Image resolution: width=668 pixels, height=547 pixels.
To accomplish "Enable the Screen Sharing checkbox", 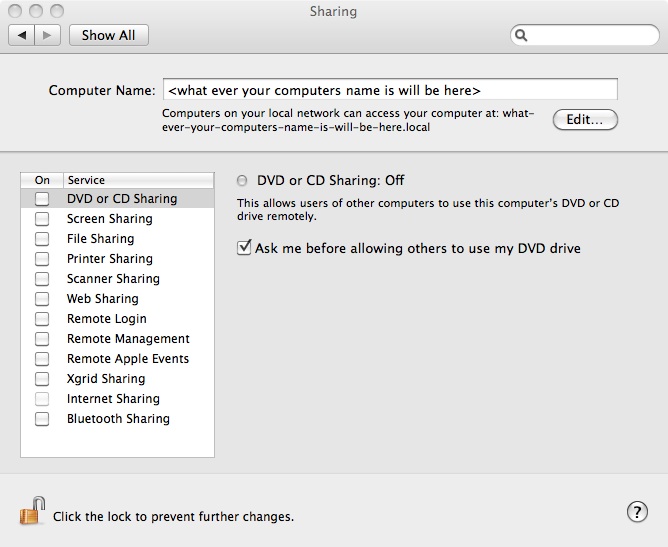I will 42,219.
